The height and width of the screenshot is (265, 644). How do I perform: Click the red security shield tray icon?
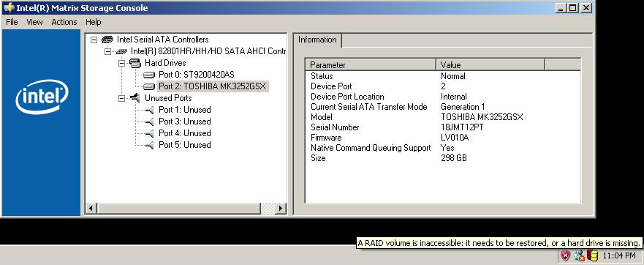566,255
